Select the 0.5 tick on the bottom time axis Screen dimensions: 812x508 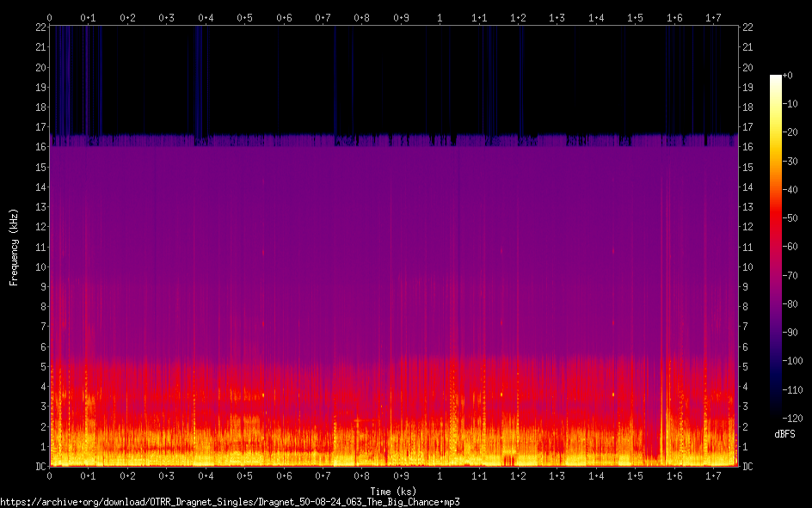click(245, 475)
